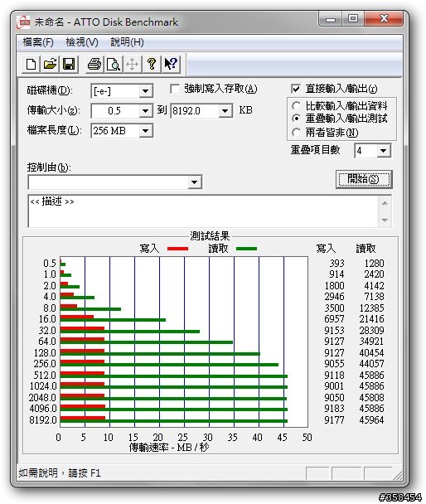Click the 1024.0 row label in chart
Viewport: 426px width, 504px height.
point(43,386)
